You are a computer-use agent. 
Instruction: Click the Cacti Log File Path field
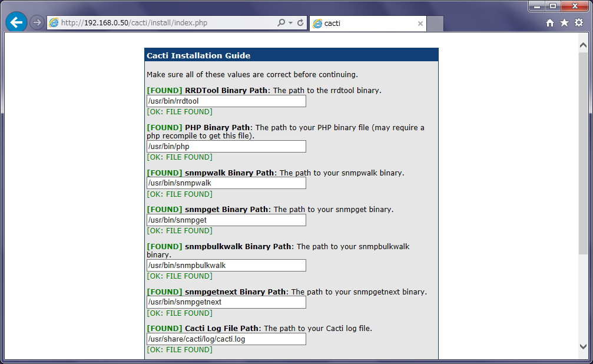[226, 339]
